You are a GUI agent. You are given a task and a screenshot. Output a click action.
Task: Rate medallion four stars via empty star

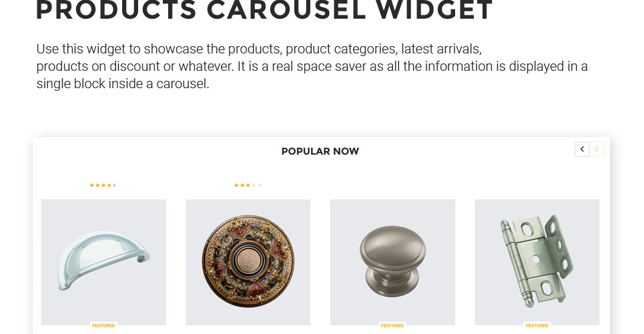pyautogui.click(x=254, y=185)
